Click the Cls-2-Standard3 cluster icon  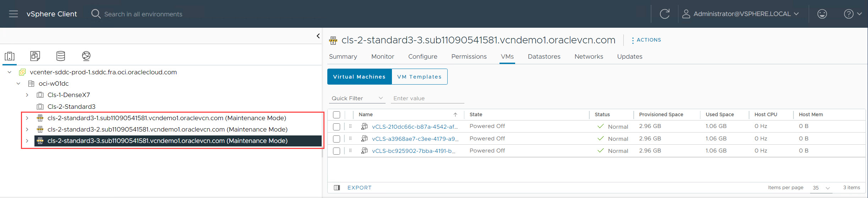(40, 107)
